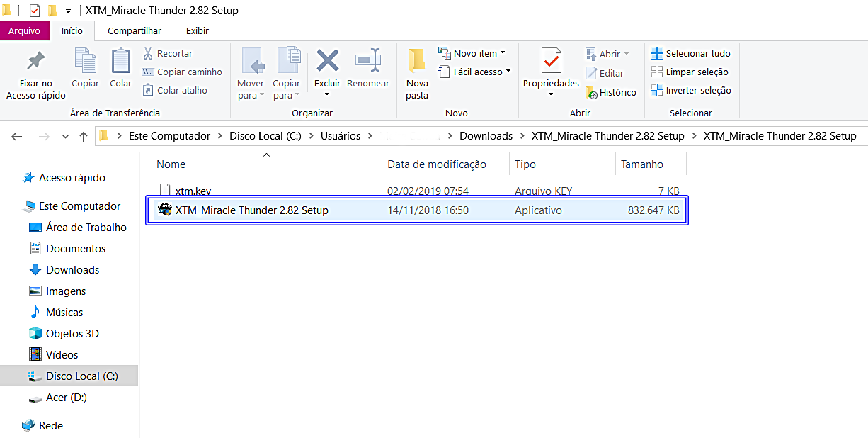Viewport: 868px width, 438px height.
Task: Select the xtm.key file
Action: coord(193,191)
